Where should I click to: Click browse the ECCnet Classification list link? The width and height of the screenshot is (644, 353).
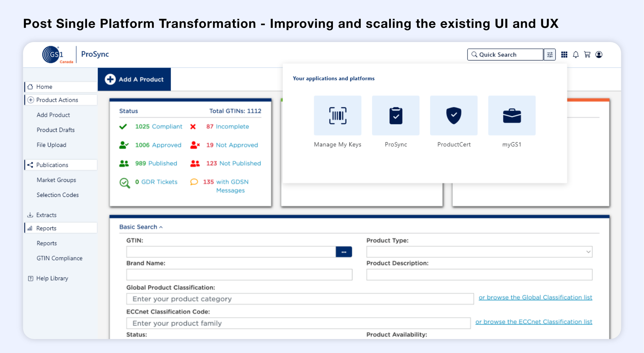pyautogui.click(x=534, y=322)
